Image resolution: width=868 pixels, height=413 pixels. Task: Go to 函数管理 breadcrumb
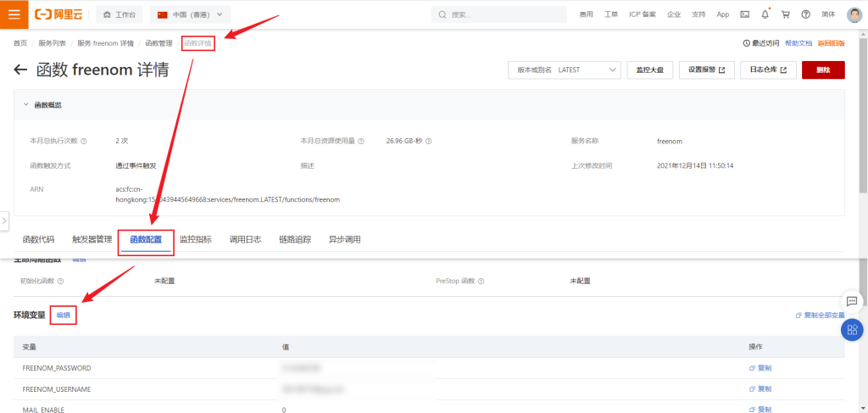pos(159,43)
